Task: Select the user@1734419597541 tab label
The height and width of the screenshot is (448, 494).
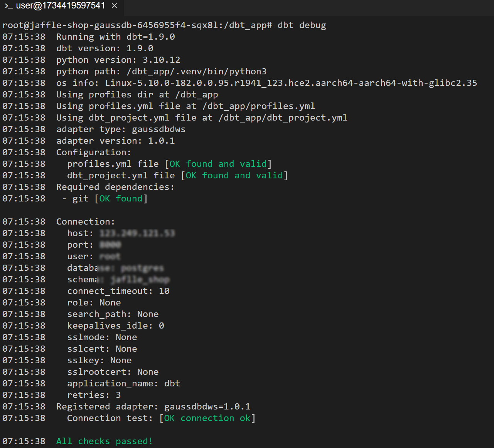Action: point(61,6)
